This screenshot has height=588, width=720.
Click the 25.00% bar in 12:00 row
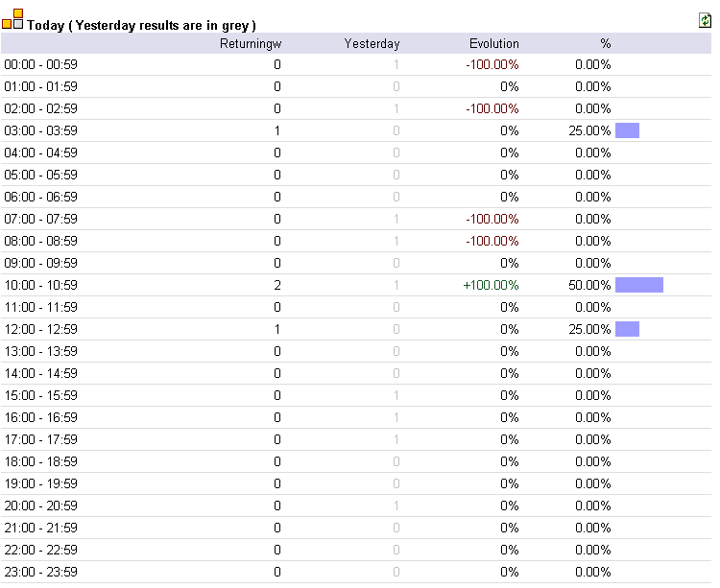coord(627,329)
